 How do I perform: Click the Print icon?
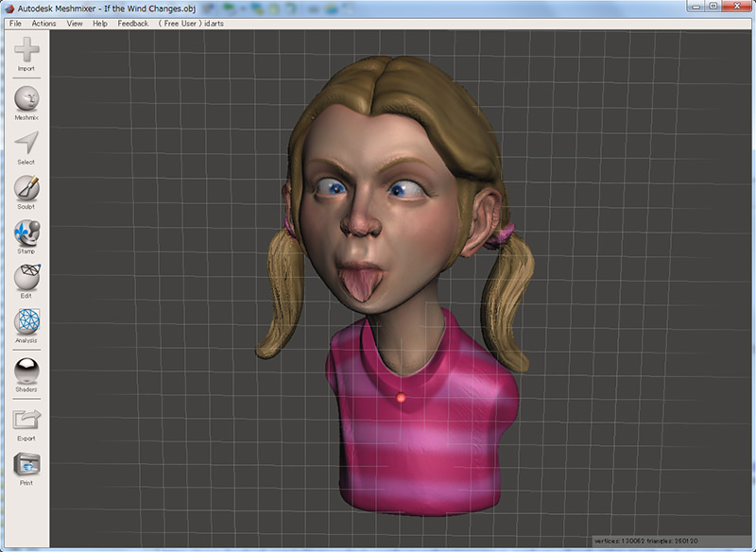tap(26, 465)
